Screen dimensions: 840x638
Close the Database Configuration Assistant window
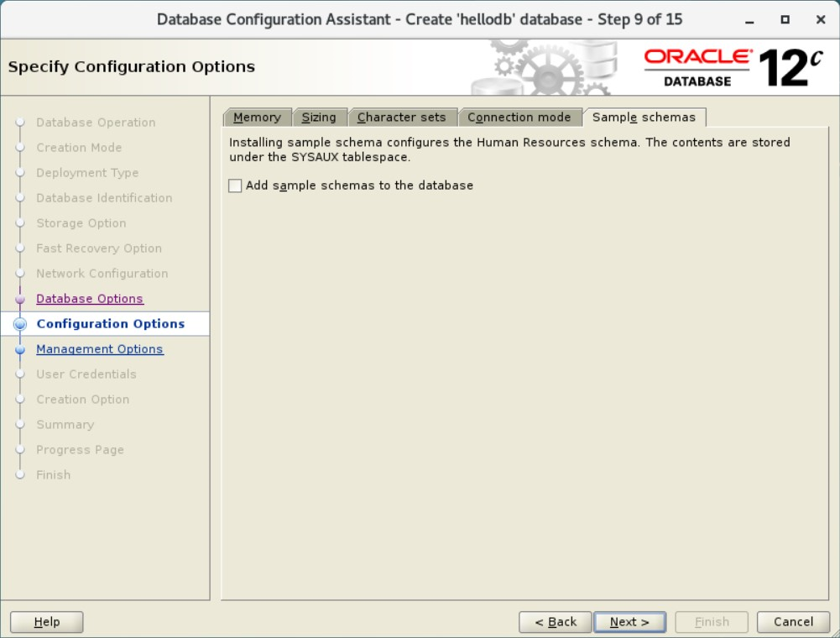820,20
